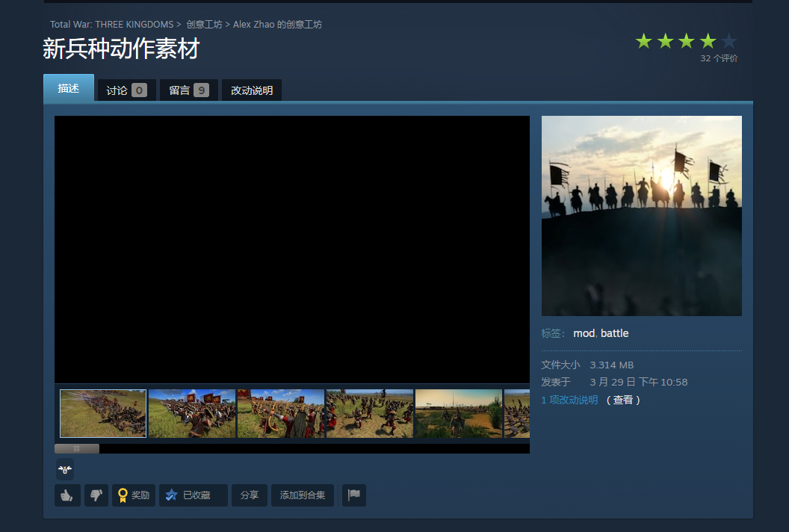Viewport: 789px width, 532px height.
Task: Open the 1 项改动说明 link
Action: (569, 400)
